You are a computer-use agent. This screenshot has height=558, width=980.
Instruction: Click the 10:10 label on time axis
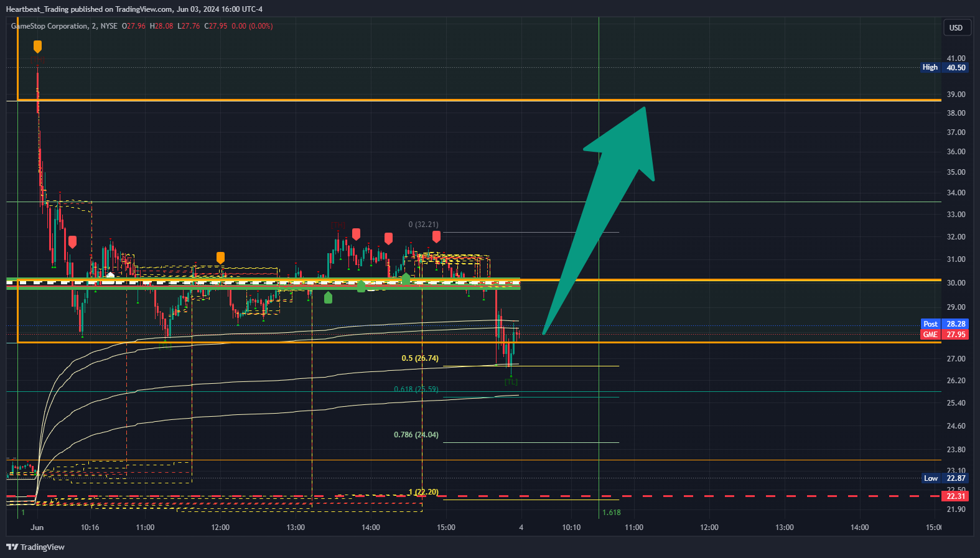[x=571, y=528]
